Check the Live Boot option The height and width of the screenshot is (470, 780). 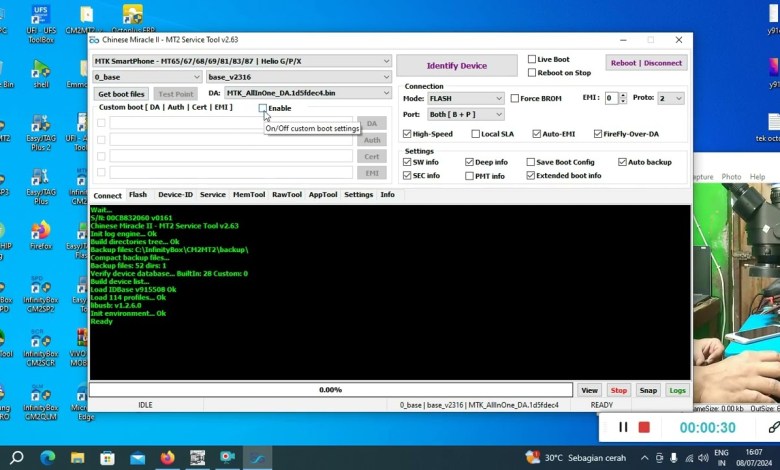click(x=532, y=59)
